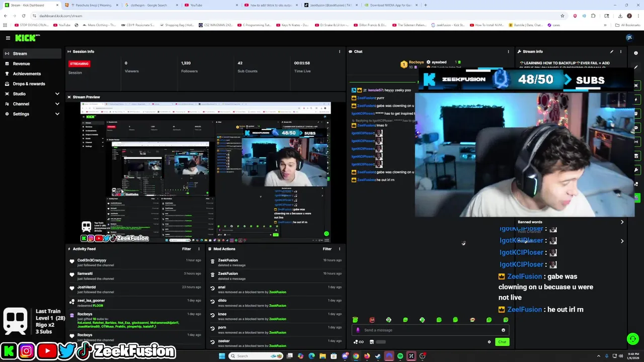Open Activity Feed options menu
This screenshot has width=644, height=362.
click(x=199, y=249)
